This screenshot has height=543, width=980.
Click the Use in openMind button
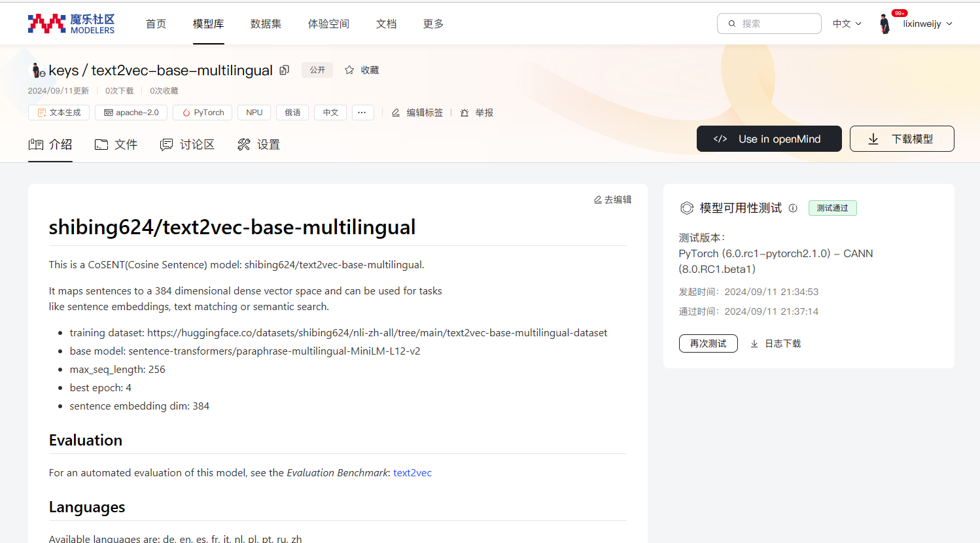[769, 138]
